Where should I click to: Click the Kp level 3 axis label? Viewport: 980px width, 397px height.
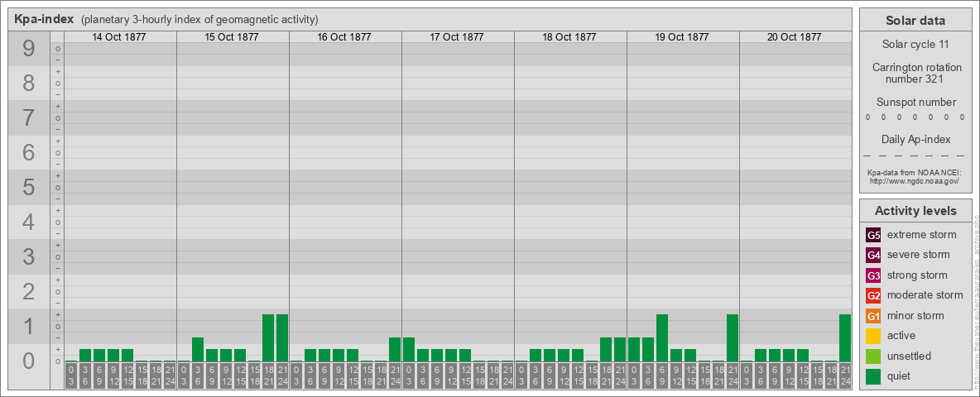point(29,256)
